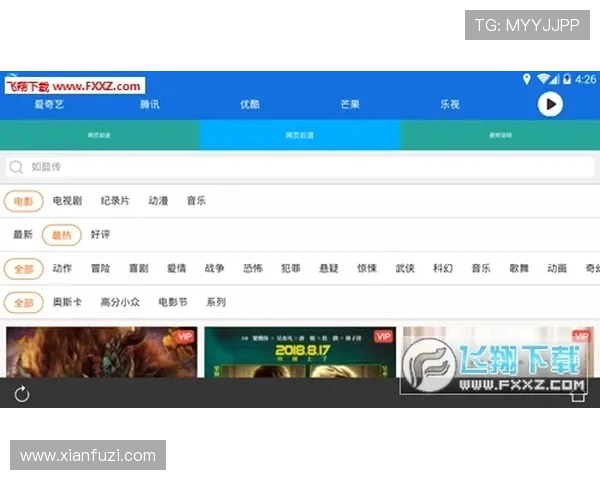Sort by 最热 pill

pos(62,235)
